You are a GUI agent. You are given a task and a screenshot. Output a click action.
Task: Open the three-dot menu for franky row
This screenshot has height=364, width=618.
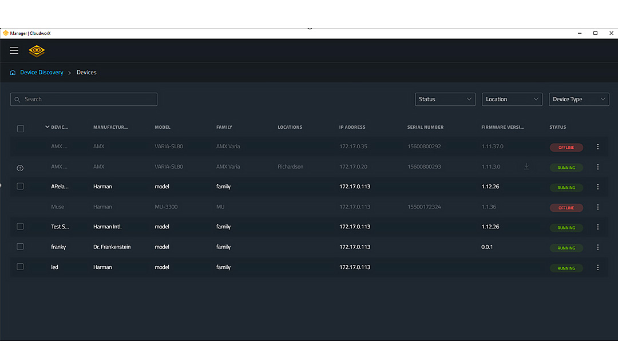pyautogui.click(x=598, y=247)
